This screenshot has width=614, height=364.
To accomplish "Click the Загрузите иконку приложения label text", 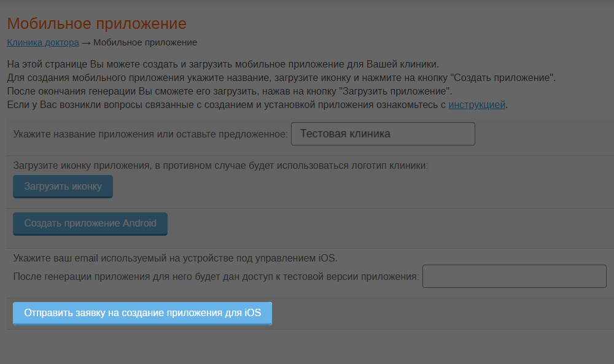I will point(220,166).
